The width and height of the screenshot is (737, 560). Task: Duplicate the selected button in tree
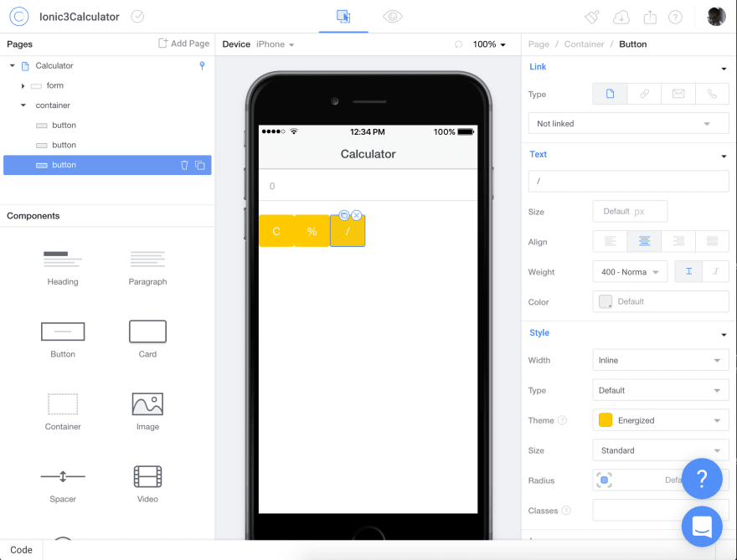200,166
